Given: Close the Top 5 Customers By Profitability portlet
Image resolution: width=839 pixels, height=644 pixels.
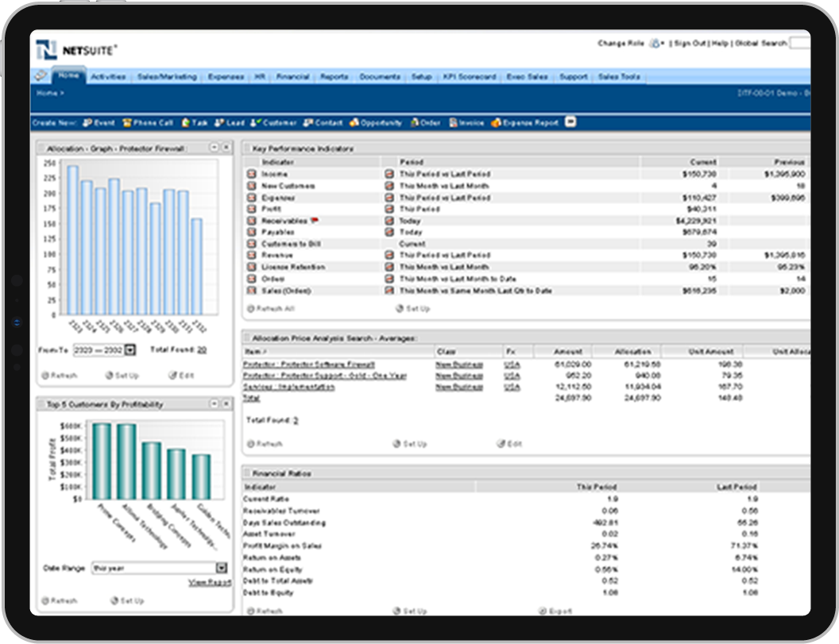Looking at the screenshot, I should point(226,403).
